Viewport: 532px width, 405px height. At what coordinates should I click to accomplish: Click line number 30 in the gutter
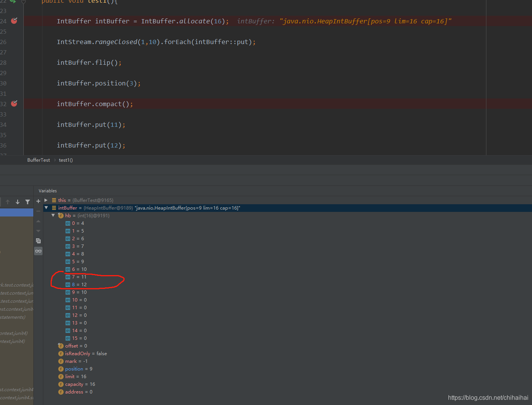pyautogui.click(x=3, y=83)
